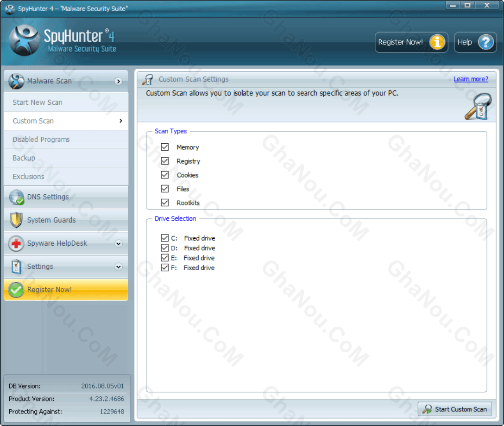Open the Backup sidebar item
This screenshot has width=504, height=426.
tap(66, 158)
